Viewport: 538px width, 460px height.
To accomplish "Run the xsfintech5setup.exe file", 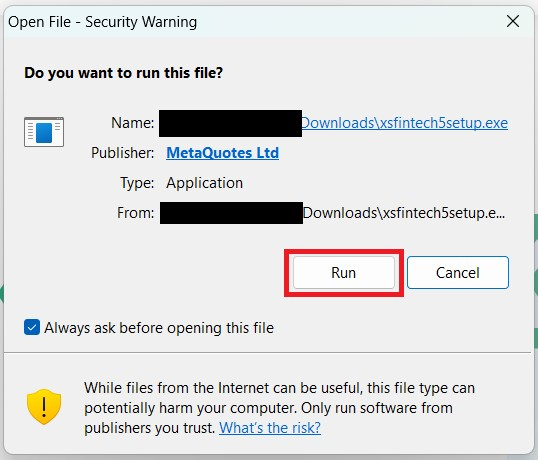I will [343, 273].
